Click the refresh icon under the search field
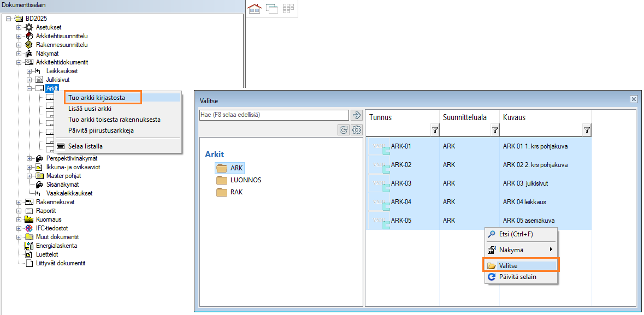 coord(344,130)
